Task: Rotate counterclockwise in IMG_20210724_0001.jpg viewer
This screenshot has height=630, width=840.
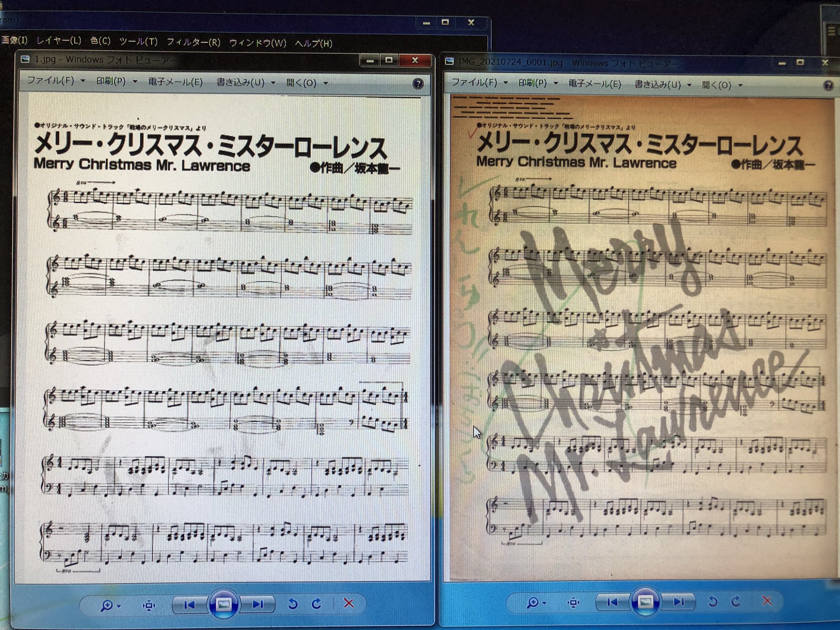Action: click(712, 601)
